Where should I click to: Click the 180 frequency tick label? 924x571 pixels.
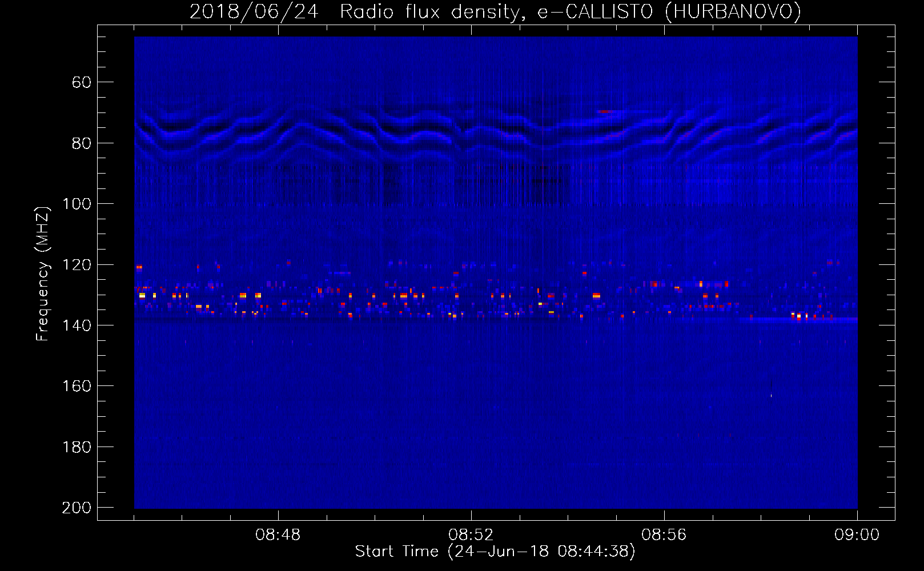pyautogui.click(x=77, y=447)
